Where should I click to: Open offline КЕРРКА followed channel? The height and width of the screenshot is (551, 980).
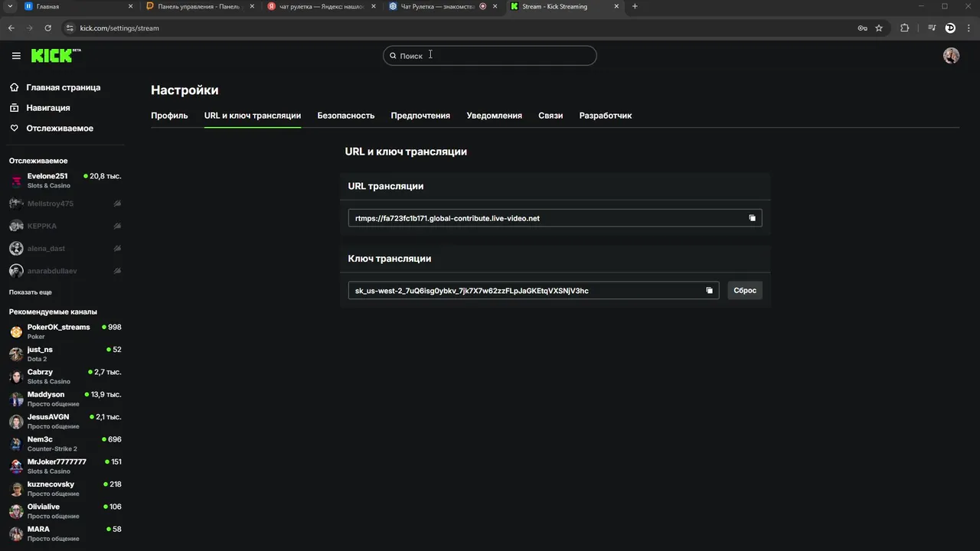tap(65, 227)
